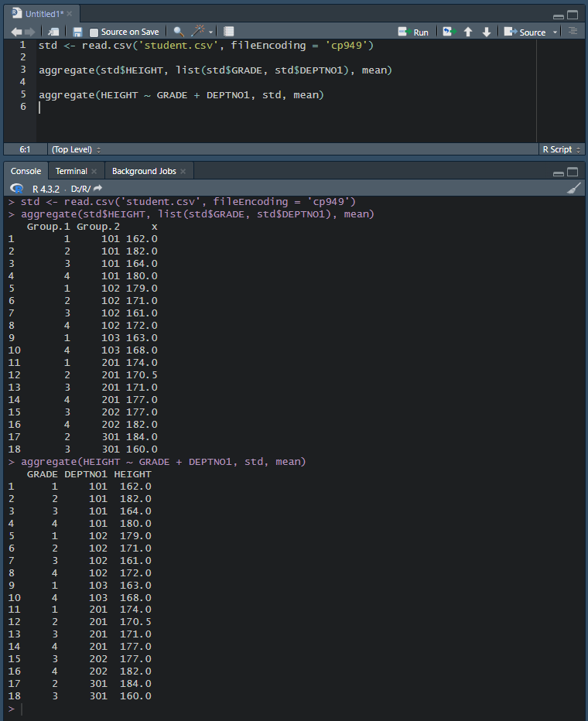Expand code tools dropdown arrow
Viewport: 588px width, 721px height.
tap(210, 32)
